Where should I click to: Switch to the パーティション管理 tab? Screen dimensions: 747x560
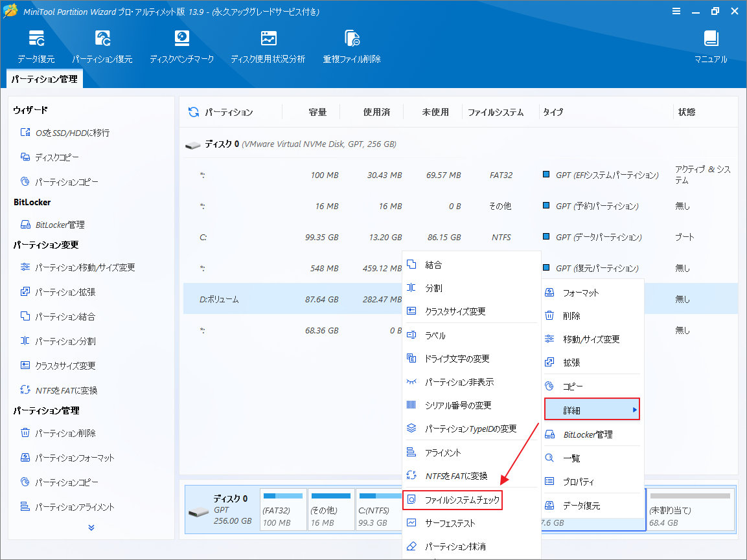click(44, 79)
